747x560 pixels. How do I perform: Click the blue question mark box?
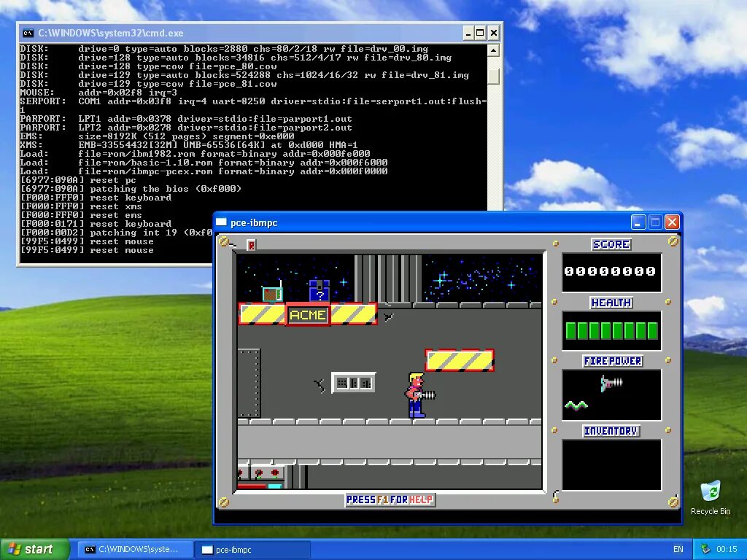pyautogui.click(x=320, y=290)
